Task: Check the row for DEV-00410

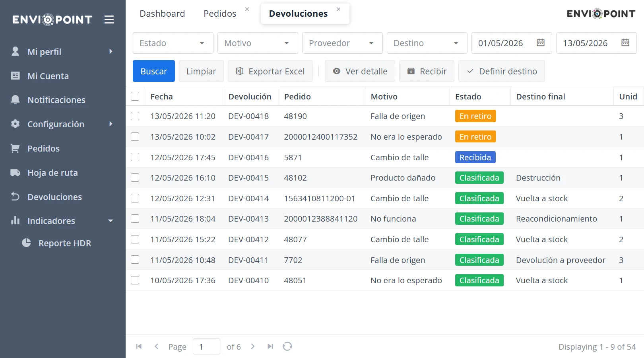Action: tap(135, 280)
